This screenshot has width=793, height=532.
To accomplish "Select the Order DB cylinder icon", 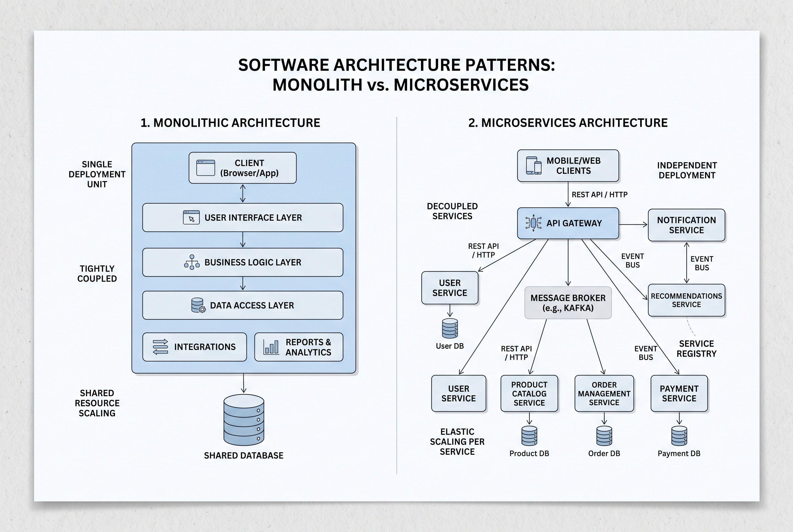I will click(604, 436).
